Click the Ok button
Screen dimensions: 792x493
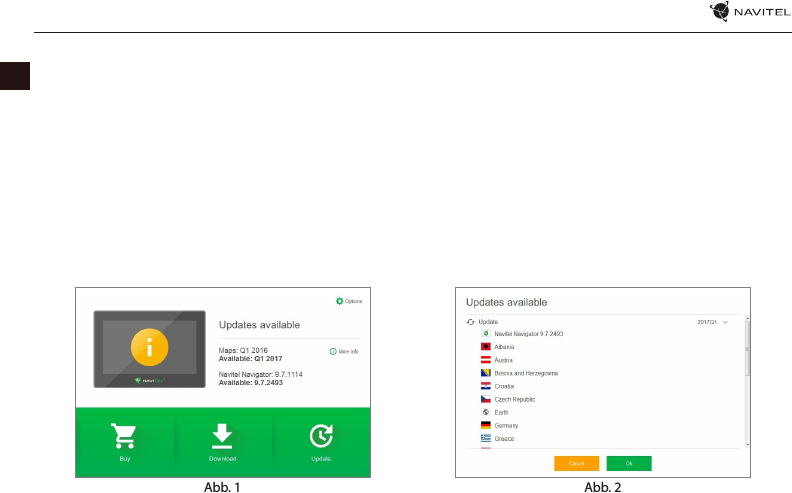point(629,463)
